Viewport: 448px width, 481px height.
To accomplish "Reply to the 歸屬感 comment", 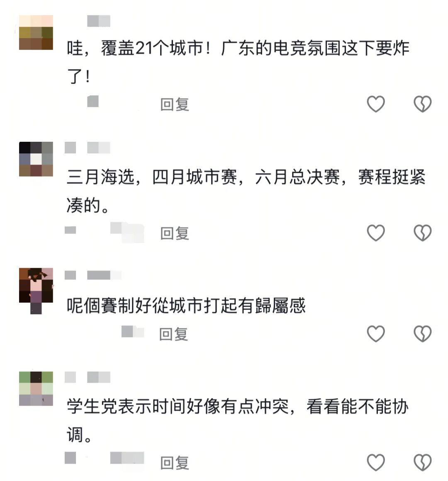I will [x=173, y=334].
